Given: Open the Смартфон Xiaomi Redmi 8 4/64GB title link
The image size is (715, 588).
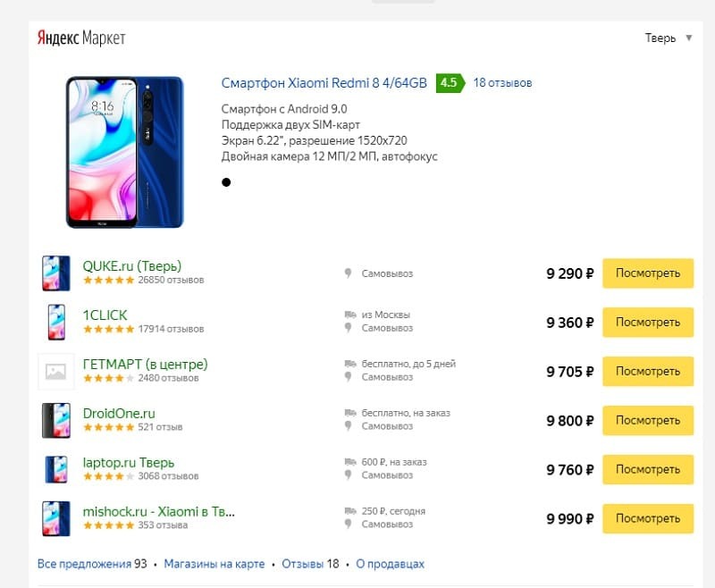Looking at the screenshot, I should (x=325, y=83).
